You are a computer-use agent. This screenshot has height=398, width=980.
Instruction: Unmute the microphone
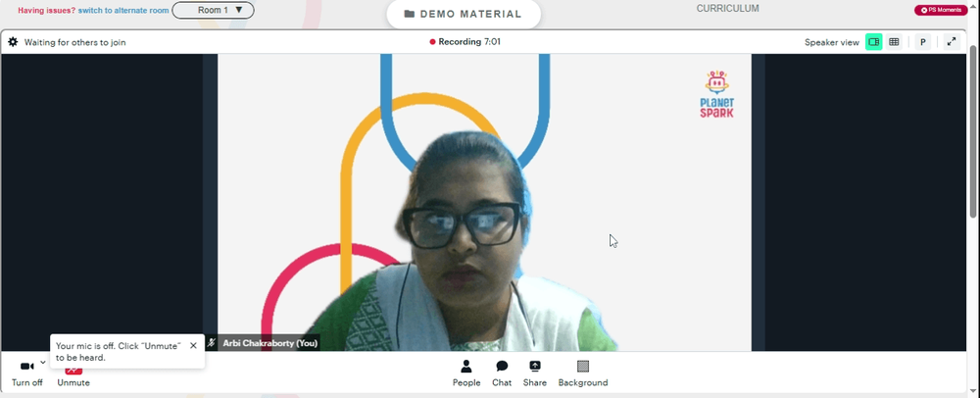[x=73, y=376]
